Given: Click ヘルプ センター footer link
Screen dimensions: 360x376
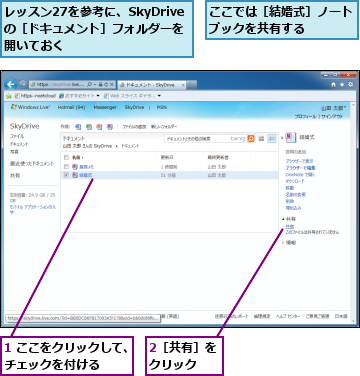Looking at the screenshot, I should click(288, 316).
